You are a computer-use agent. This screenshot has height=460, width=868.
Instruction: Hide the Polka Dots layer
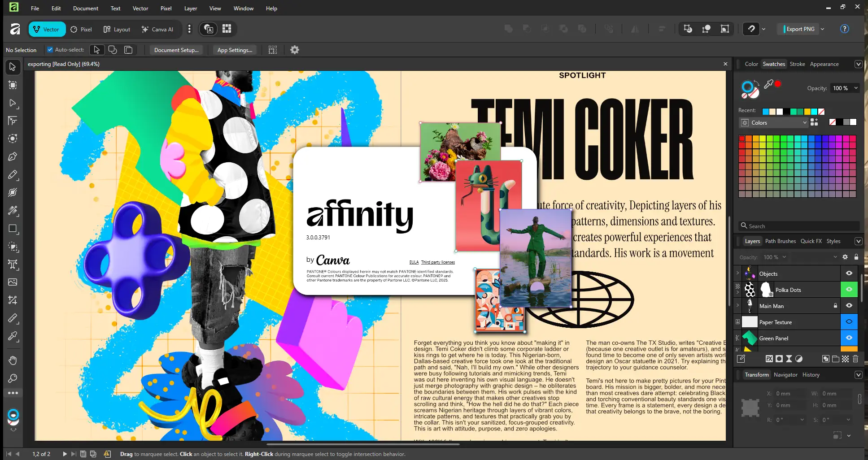click(849, 289)
